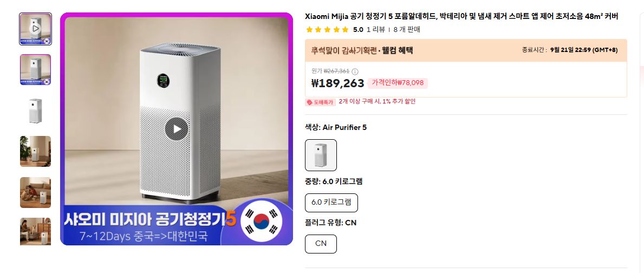Click the ₩189,263 sale price
This screenshot has width=644, height=273.
[338, 83]
